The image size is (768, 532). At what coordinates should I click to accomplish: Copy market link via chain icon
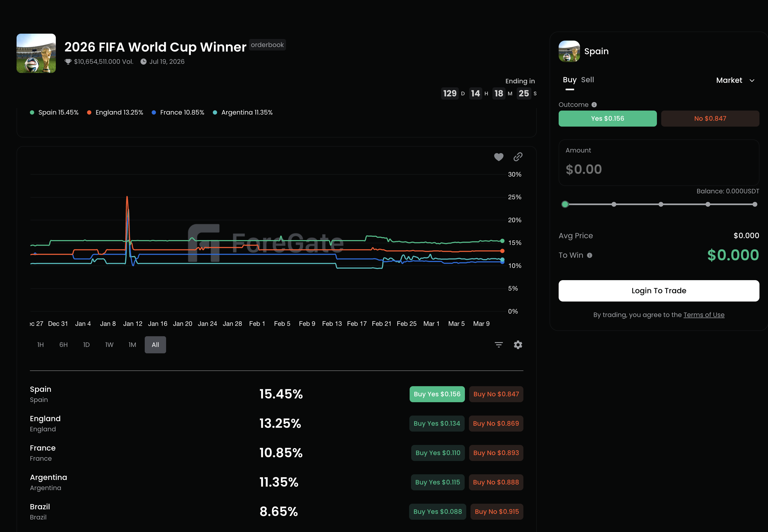pos(518,157)
